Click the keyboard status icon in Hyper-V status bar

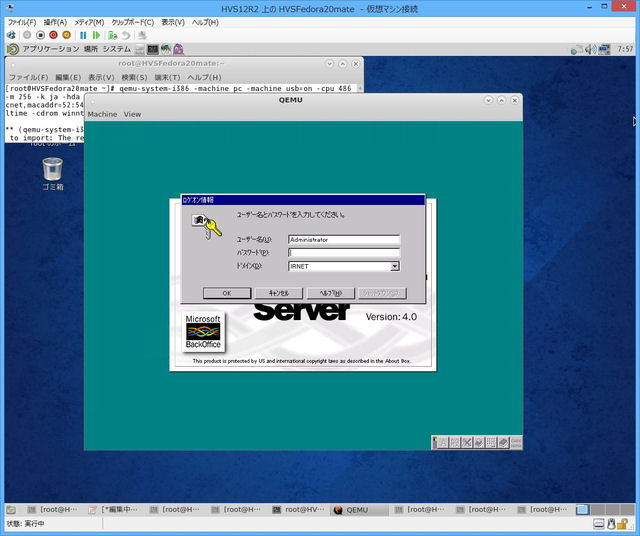click(599, 524)
